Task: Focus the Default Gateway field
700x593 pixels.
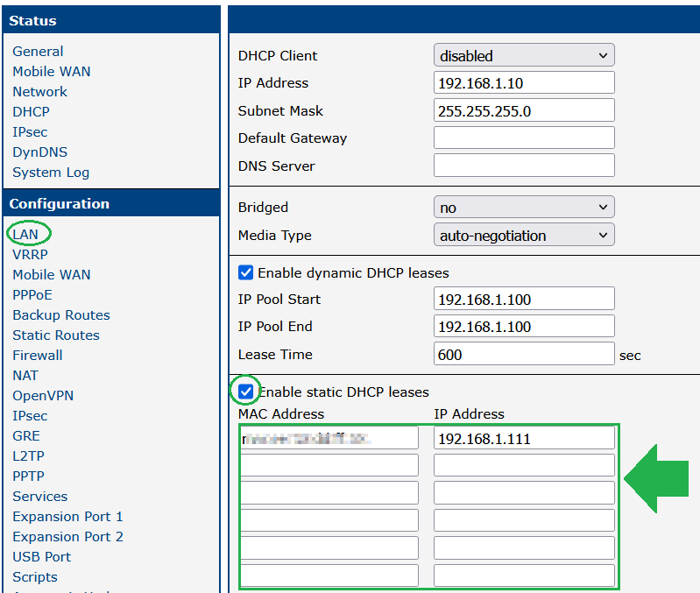Action: click(x=524, y=138)
